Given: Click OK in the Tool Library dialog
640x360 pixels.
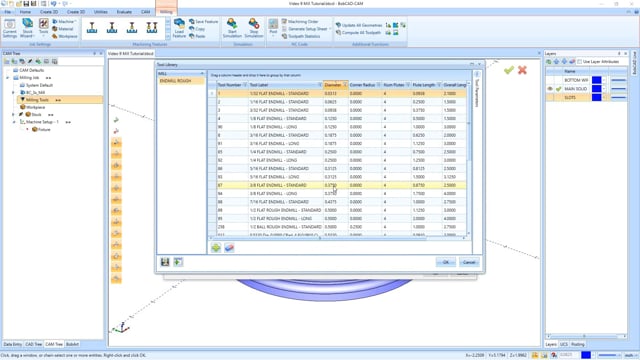Looking at the screenshot, I should [x=445, y=262].
